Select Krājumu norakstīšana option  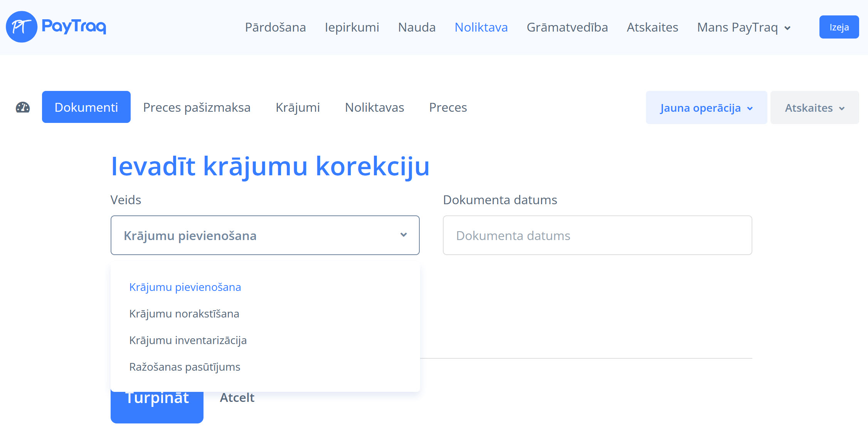coord(184,314)
